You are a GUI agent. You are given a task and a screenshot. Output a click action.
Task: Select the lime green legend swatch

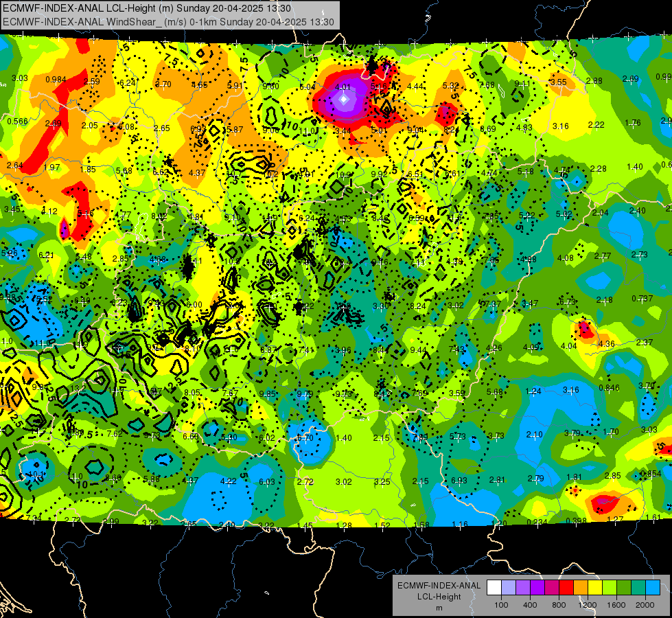point(610,588)
